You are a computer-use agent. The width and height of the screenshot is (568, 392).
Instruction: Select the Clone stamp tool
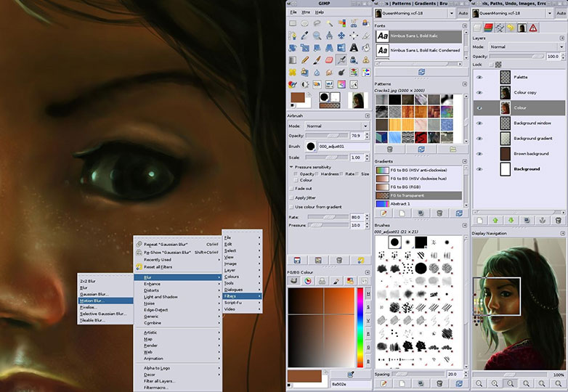click(x=366, y=60)
